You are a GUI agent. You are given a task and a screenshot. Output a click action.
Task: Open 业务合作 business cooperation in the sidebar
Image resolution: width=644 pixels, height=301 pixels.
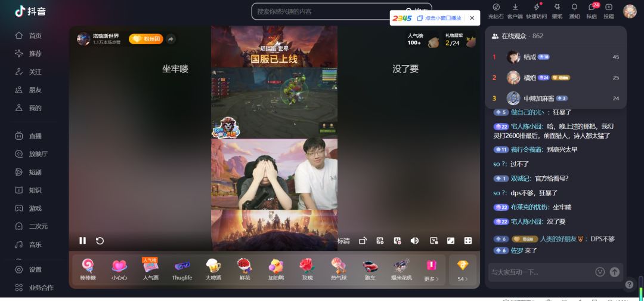34,287
